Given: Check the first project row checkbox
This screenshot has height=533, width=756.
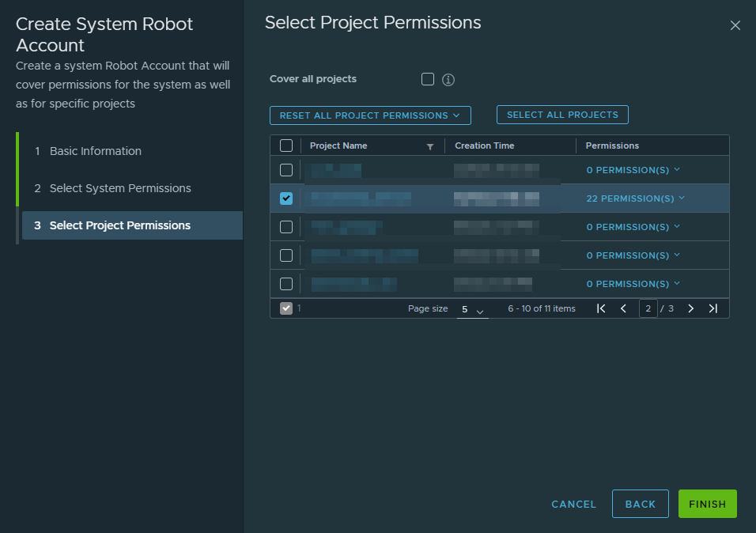Looking at the screenshot, I should pos(286,170).
